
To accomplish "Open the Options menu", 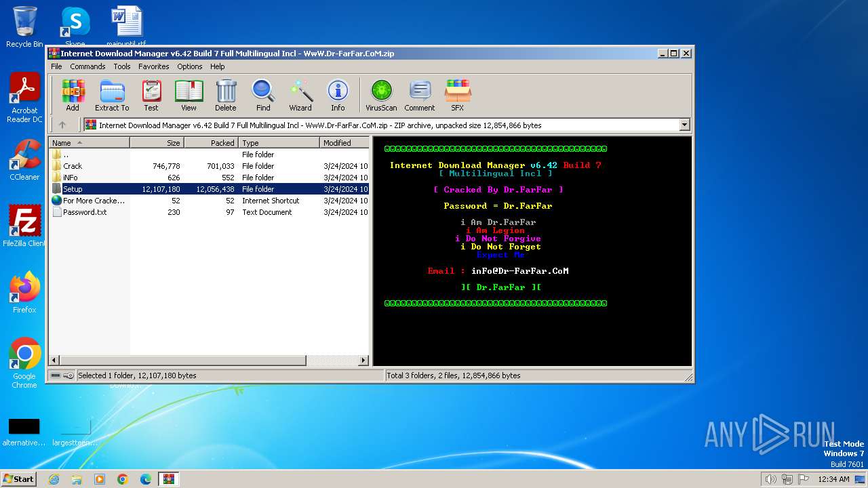I will [190, 66].
